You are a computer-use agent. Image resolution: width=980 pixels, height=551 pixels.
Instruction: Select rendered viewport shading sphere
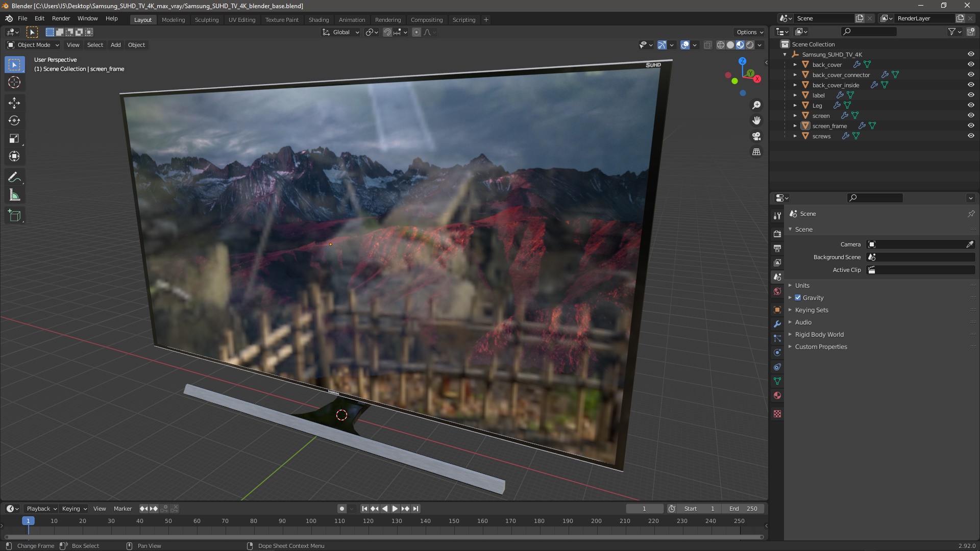tap(750, 45)
